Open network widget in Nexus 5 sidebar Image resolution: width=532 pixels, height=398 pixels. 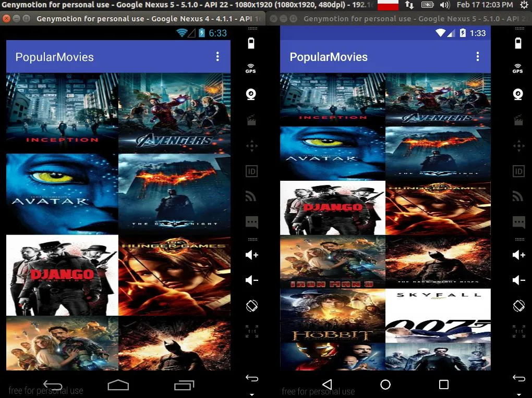[518, 196]
